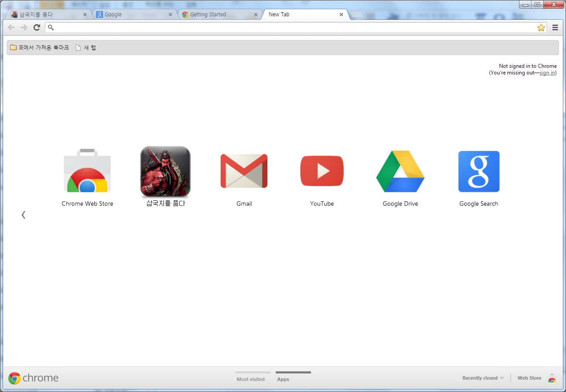Reload the current page
The width and height of the screenshot is (566, 392).
point(37,28)
